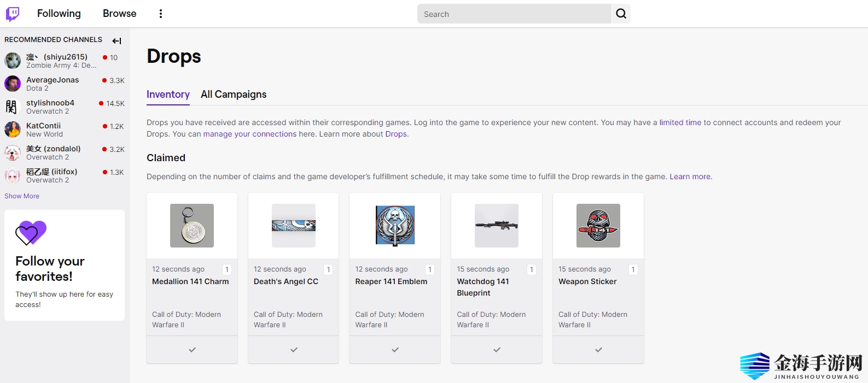
Task: Select the KatContii channel name
Action: click(44, 126)
